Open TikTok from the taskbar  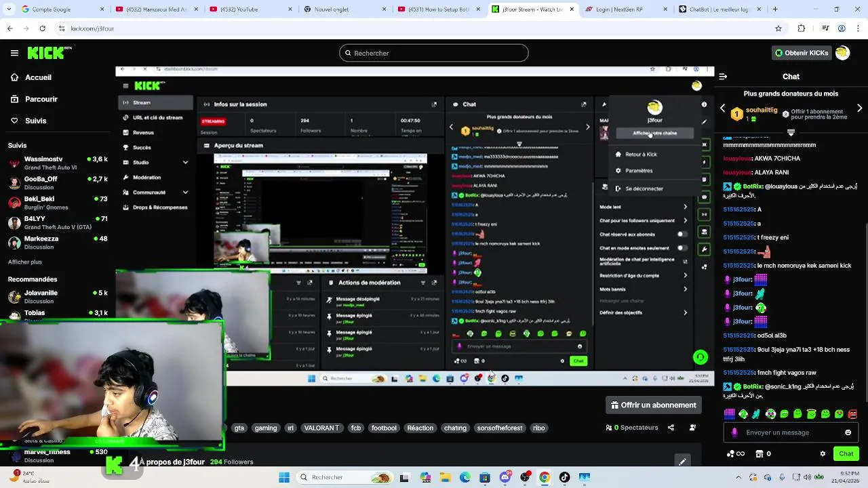click(564, 477)
